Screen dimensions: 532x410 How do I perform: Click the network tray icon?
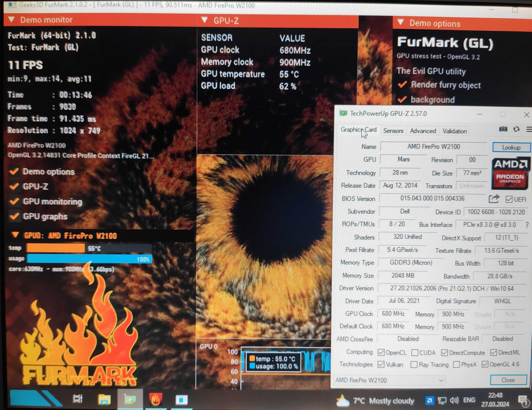pos(442,401)
